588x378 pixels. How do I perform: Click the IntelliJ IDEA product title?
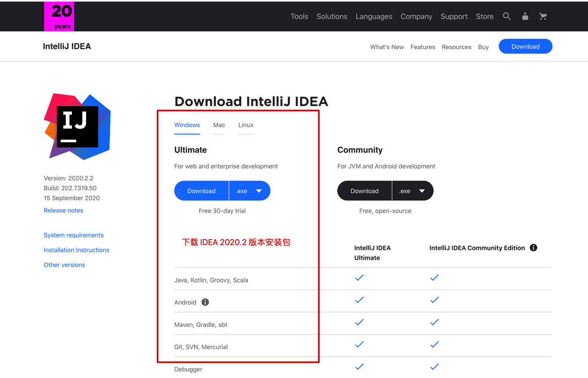[67, 46]
